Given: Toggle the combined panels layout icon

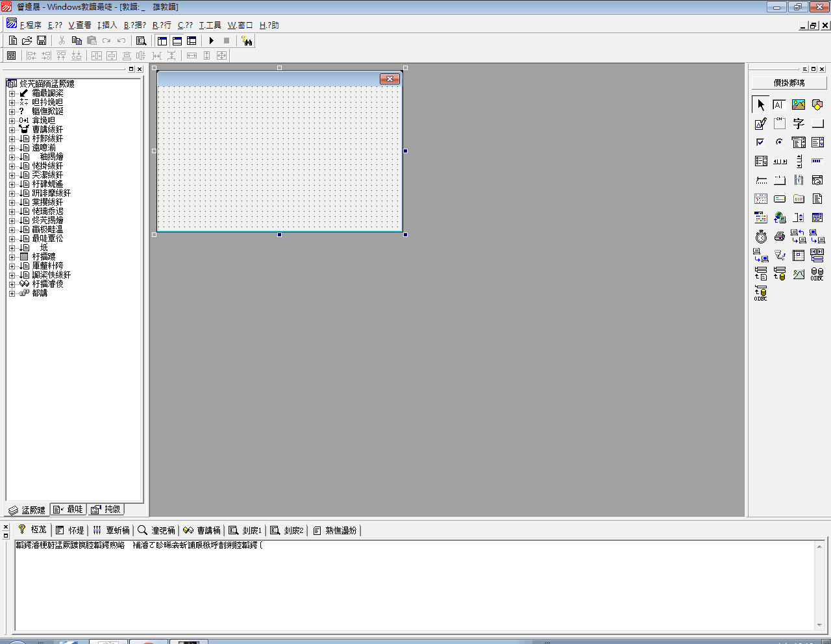Looking at the screenshot, I should click(x=192, y=40).
